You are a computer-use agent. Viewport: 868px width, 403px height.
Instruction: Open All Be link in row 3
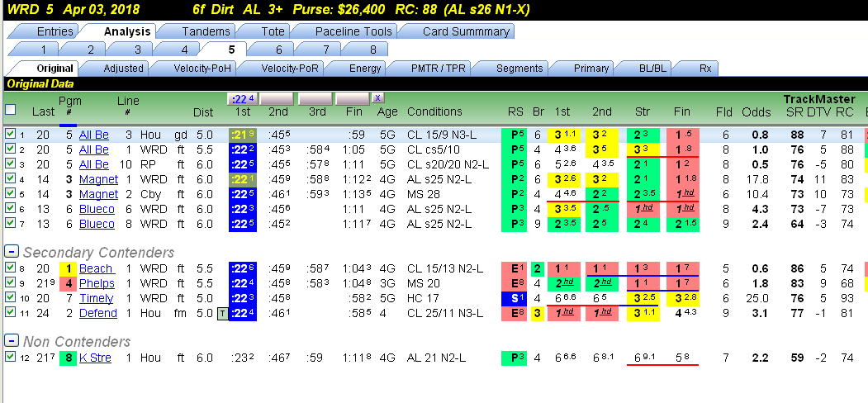tap(94, 165)
